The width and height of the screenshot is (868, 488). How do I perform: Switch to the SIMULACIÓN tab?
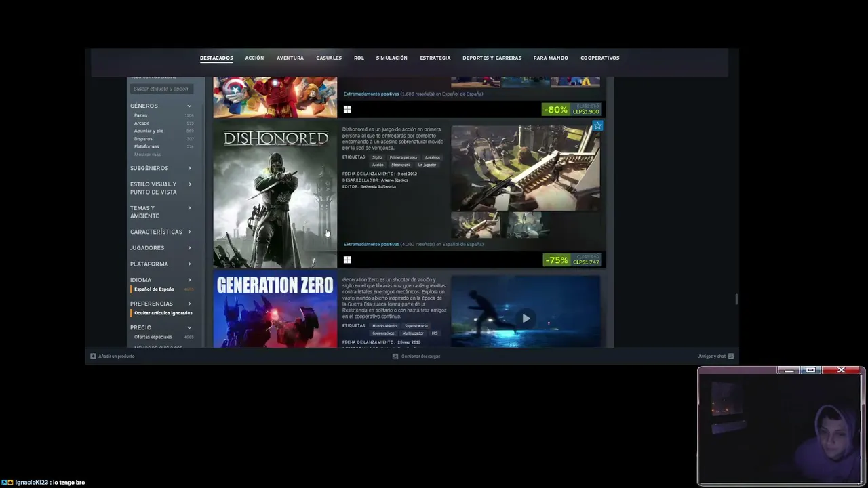[392, 58]
